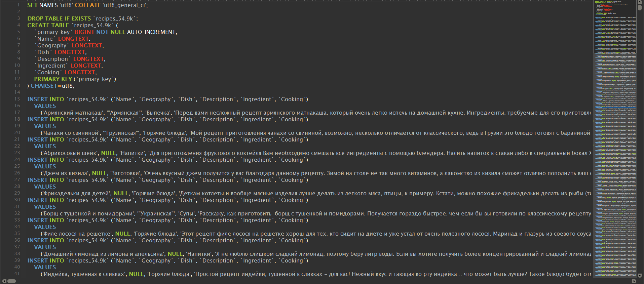The image size is (644, 284).
Task: Click the 'COLLATE' keyword on line 1
Action: [88, 5]
